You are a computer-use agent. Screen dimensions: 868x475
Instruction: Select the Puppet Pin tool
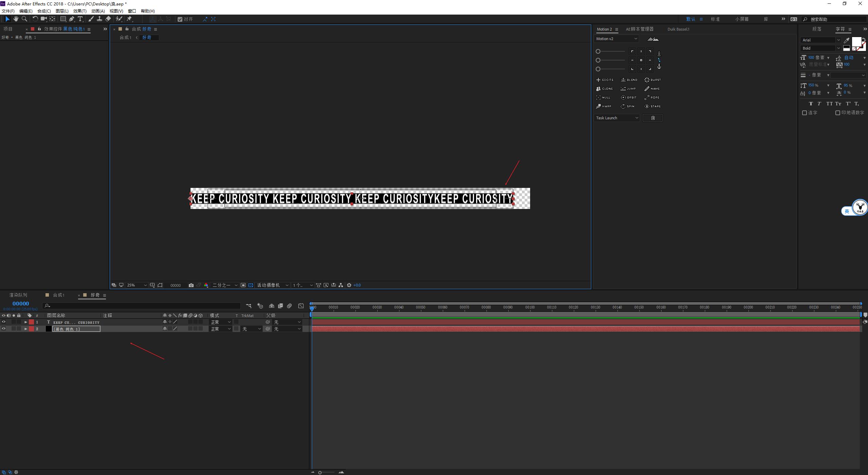point(129,19)
